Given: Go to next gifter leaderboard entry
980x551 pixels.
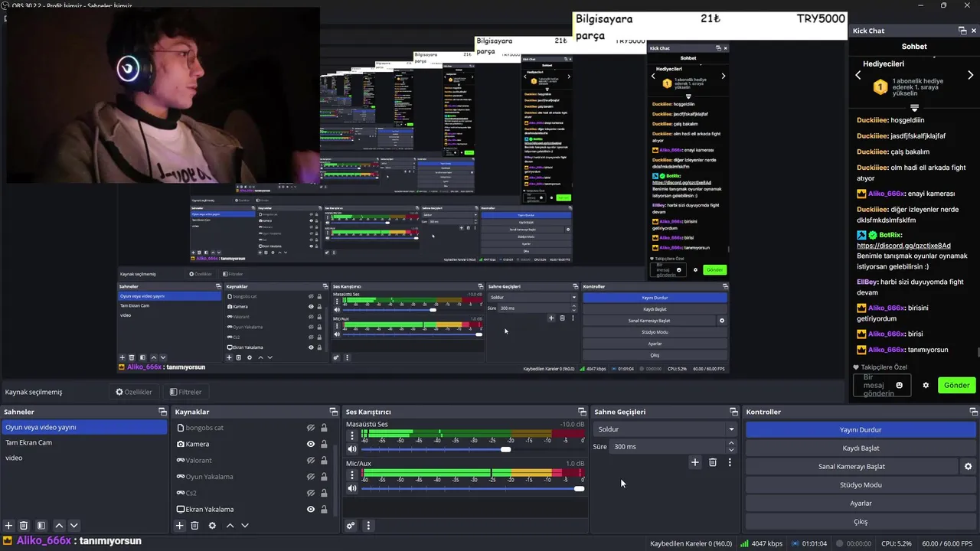Looking at the screenshot, I should [x=970, y=75].
